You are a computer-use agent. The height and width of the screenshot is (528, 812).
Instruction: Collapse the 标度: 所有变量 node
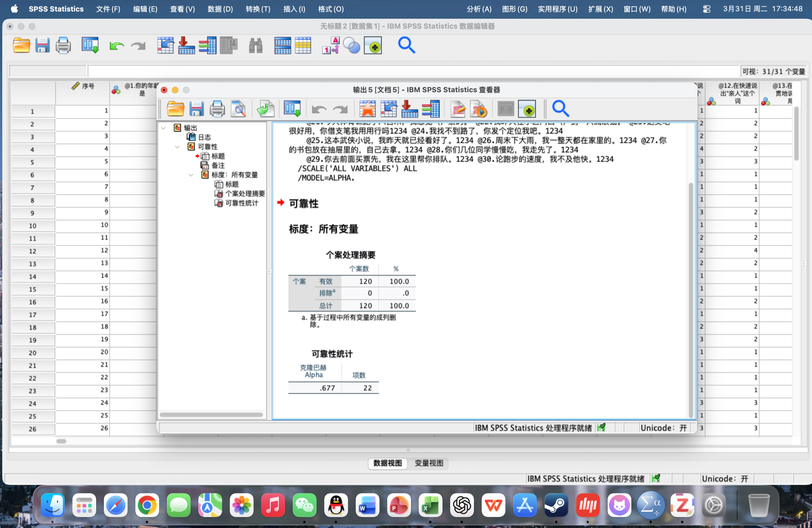coord(191,175)
